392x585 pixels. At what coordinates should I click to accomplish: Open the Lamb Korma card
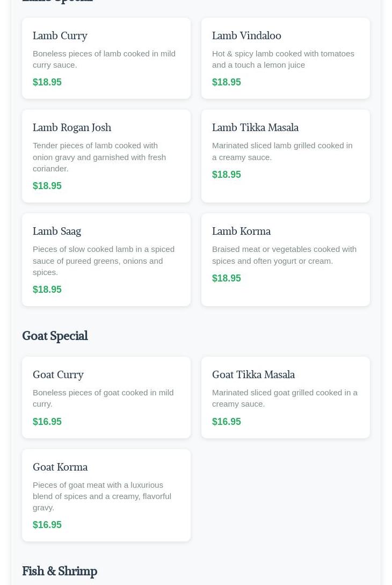click(x=286, y=259)
